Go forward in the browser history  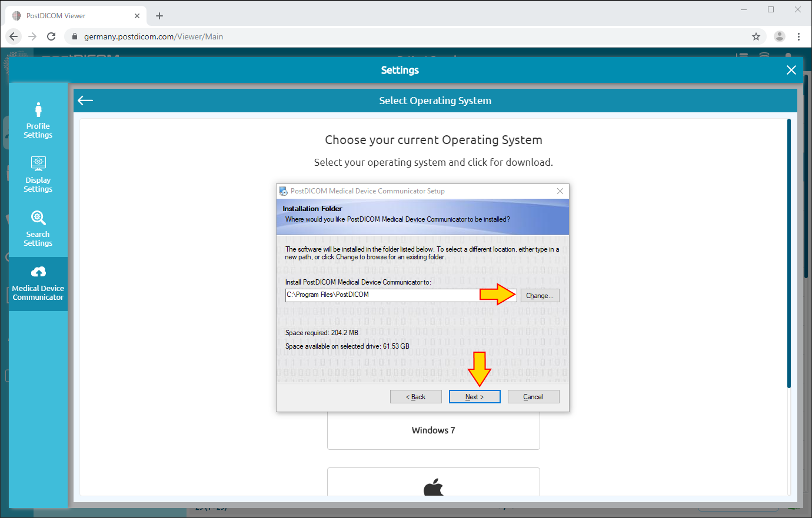click(x=32, y=36)
